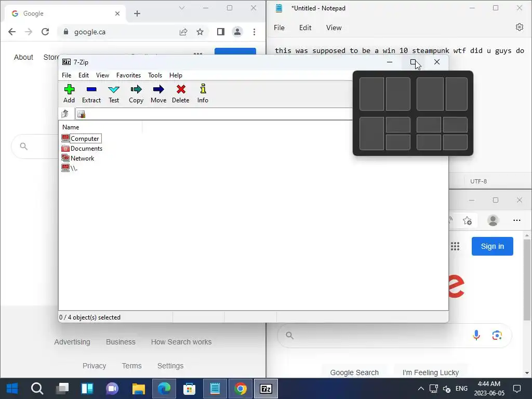Click the 7-Zip address path field
This screenshot has height=399, width=532.
click(x=214, y=114)
